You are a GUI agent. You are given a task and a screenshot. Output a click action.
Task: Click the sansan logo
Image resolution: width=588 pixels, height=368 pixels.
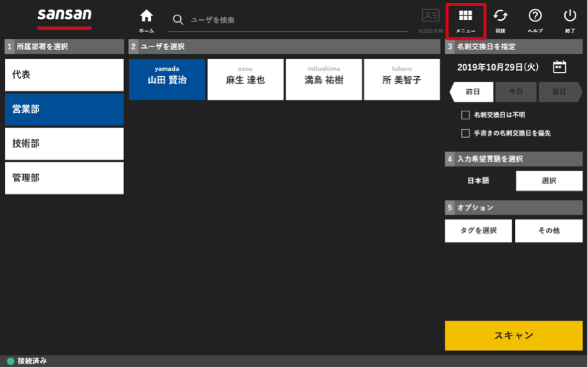click(64, 16)
